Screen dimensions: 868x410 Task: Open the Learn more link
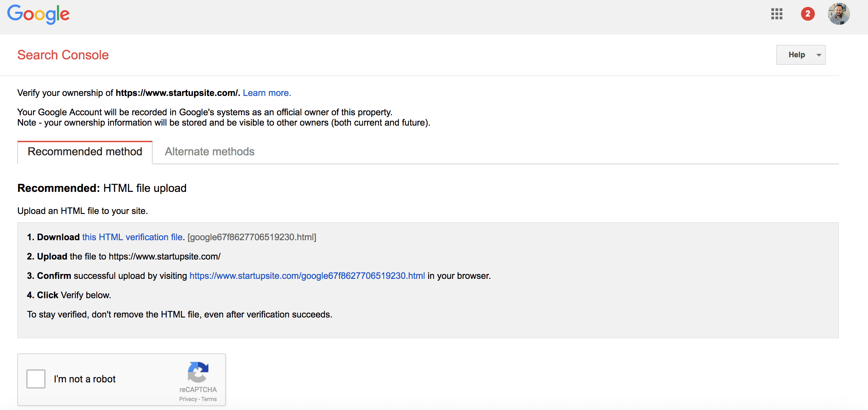coord(267,93)
